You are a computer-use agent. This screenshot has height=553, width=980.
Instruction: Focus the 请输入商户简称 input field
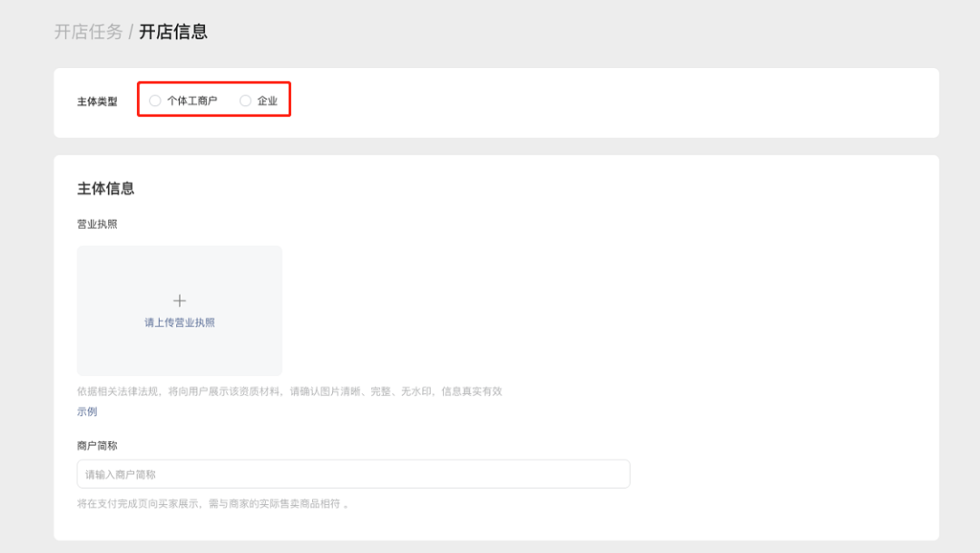[x=353, y=474]
